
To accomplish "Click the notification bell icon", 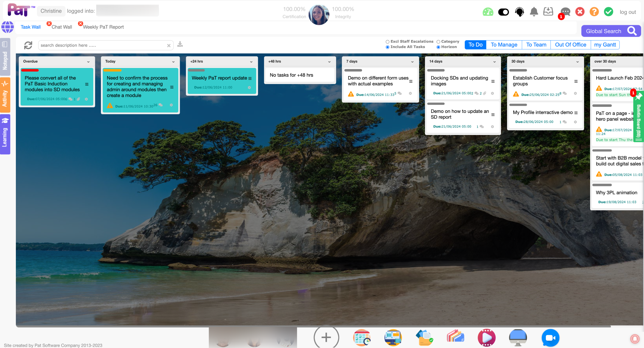I will [x=534, y=12].
